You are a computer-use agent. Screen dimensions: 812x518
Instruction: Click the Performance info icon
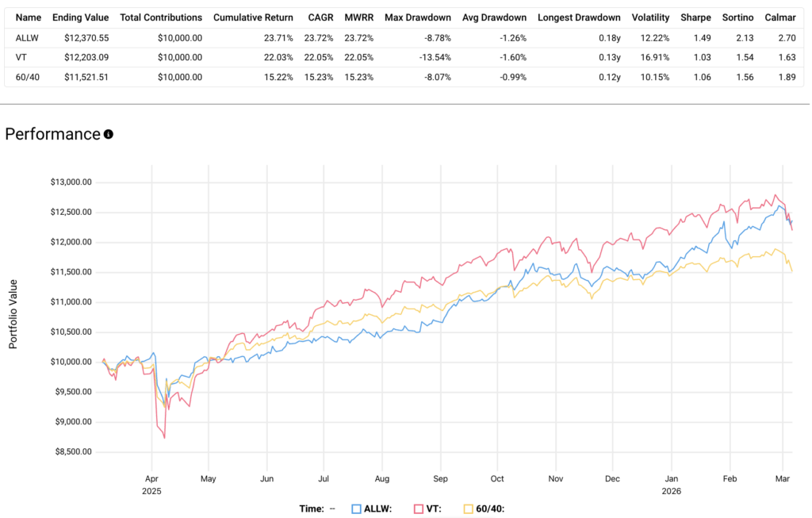(108, 134)
